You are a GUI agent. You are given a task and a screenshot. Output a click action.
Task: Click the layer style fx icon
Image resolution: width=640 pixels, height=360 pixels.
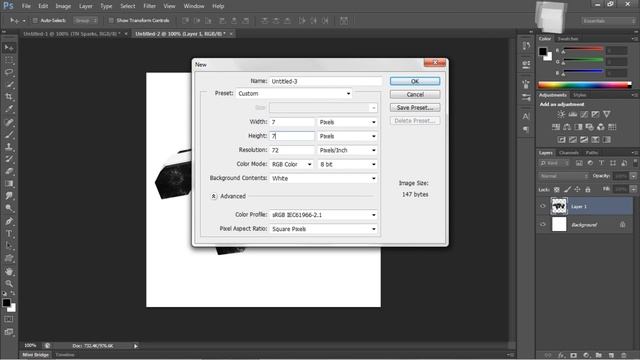[x=562, y=356]
